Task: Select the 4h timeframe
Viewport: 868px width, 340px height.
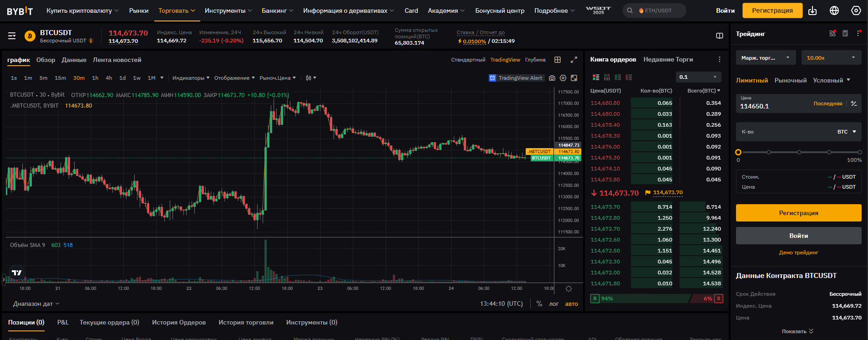Action: 109,78
